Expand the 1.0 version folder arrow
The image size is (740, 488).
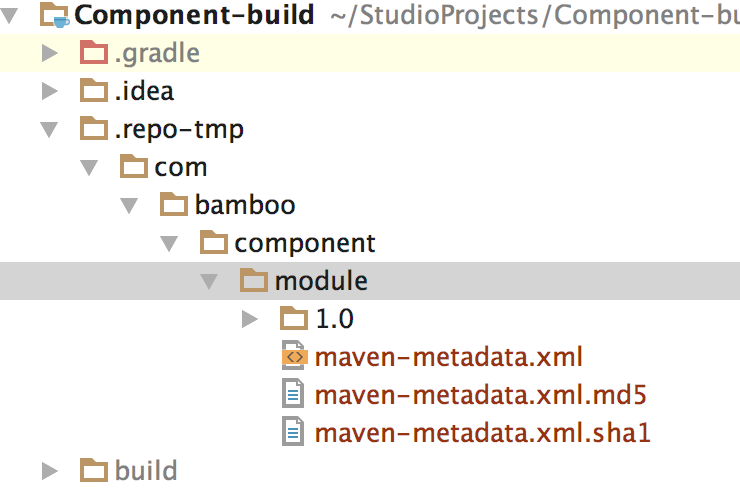(x=250, y=319)
